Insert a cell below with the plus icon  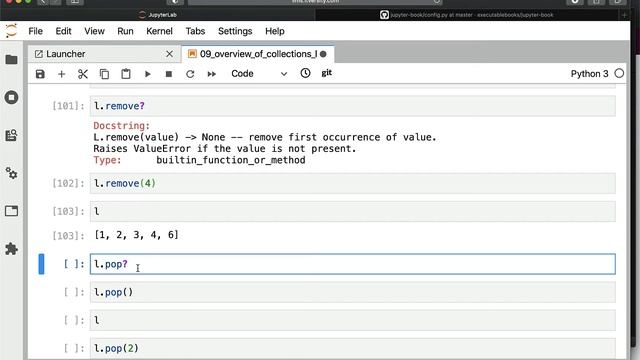[61, 74]
